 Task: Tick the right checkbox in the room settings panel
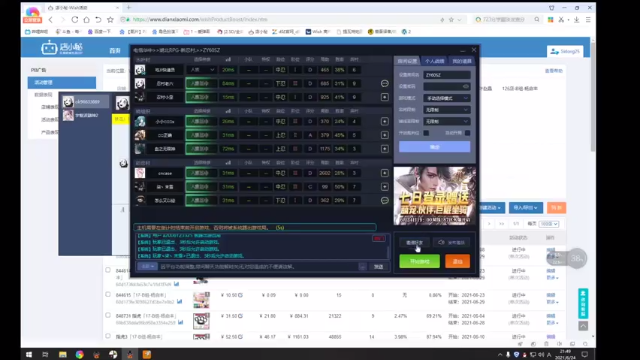pos(467,133)
